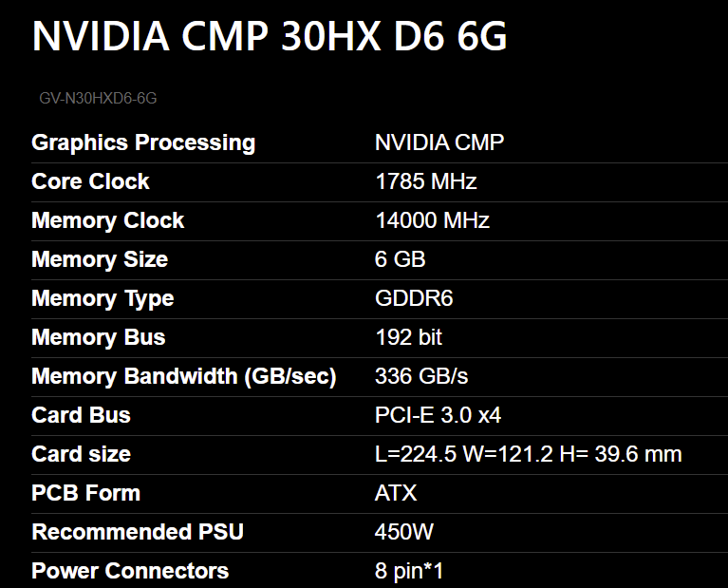Click the NVIDIA CMP 30HX D6 6G title

269,36
